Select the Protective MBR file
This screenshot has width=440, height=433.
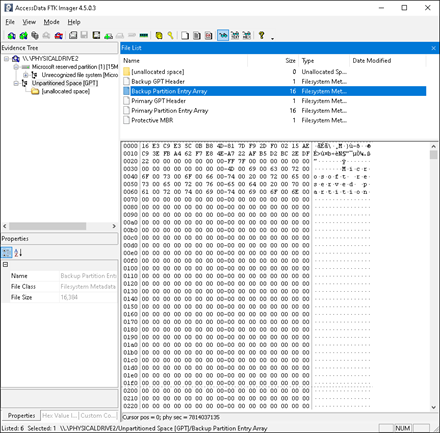click(x=274, y=120)
